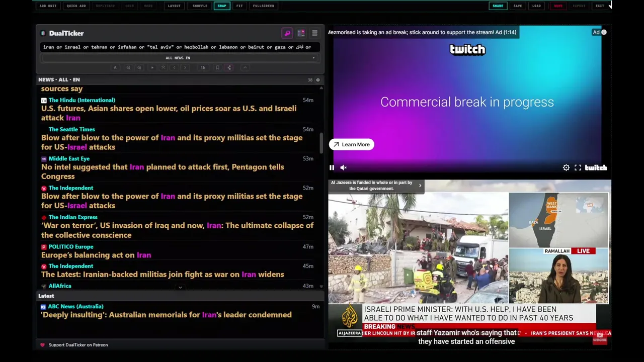Toggle the red highlighted toolbar button
Image resolution: width=644 pixels, height=362 pixels.
tap(558, 6)
